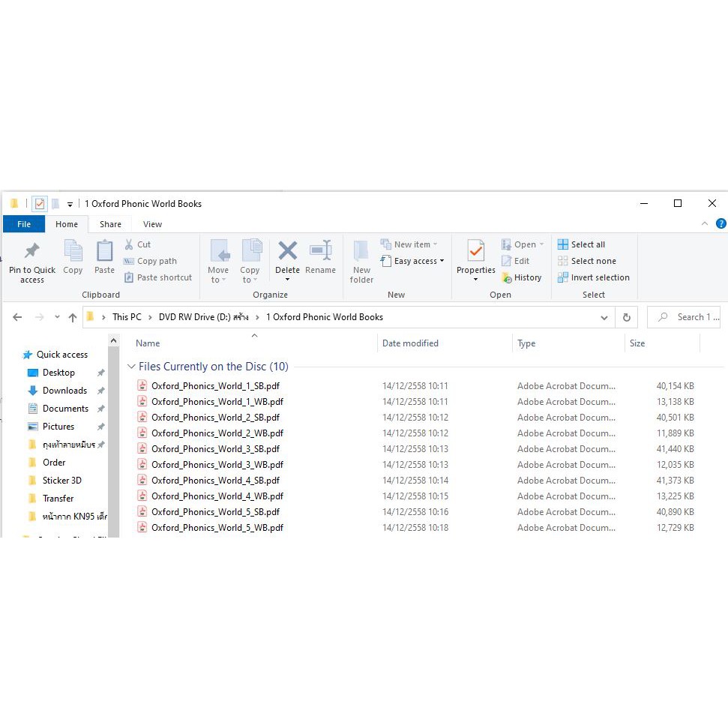Click Pin to Quick access icon
Screen dimensions: 728x728
click(31, 250)
